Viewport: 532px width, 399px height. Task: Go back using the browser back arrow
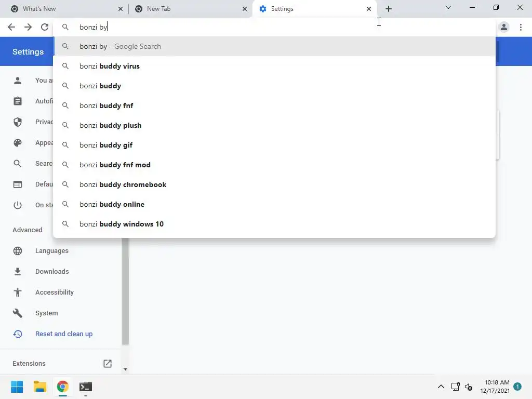[x=11, y=27]
